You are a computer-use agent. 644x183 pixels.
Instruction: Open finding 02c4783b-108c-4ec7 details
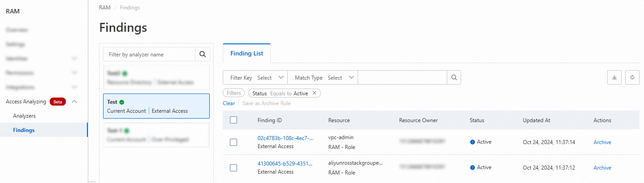(285, 138)
